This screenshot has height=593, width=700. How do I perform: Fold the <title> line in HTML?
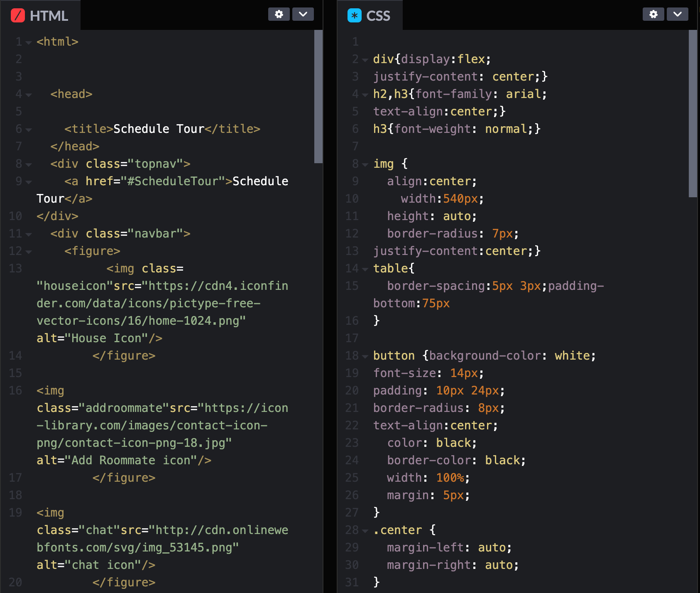point(29,130)
